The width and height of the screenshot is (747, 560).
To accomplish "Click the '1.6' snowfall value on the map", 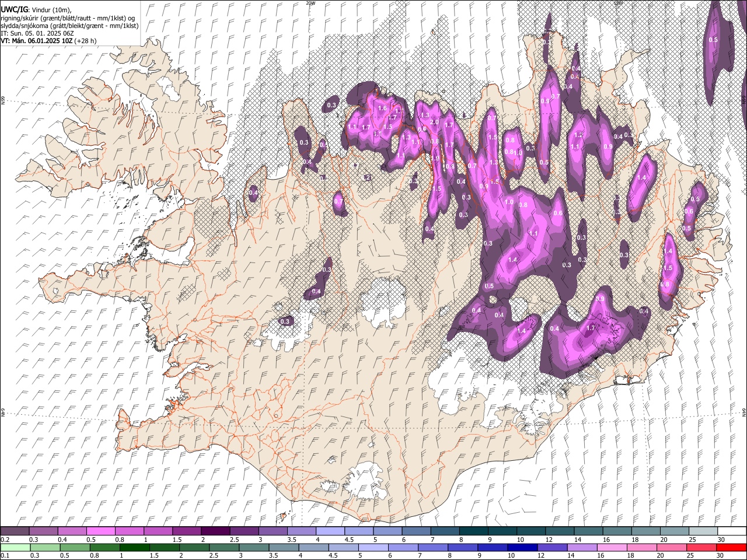I will 383,108.
